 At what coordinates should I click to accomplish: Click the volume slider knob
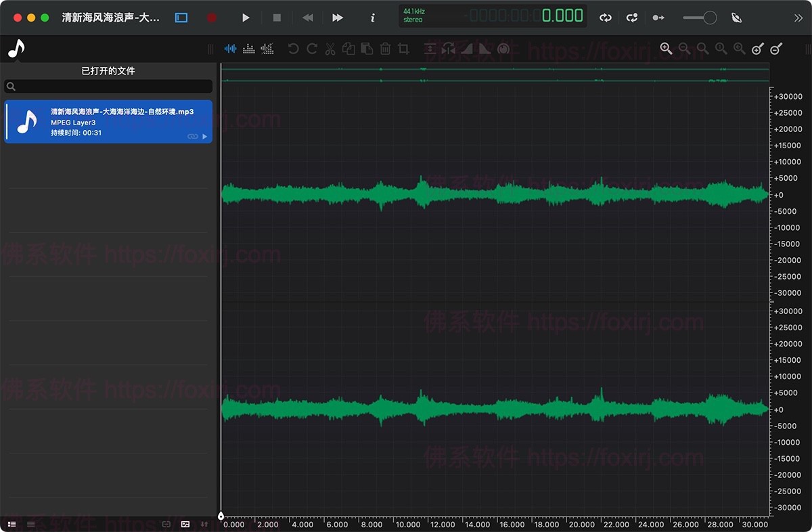[710, 18]
